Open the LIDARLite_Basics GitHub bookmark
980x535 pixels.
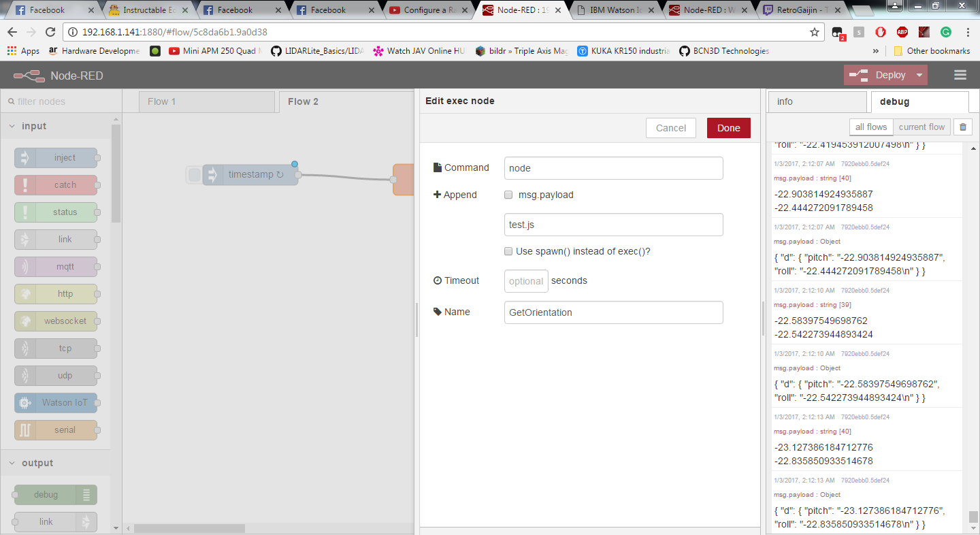(x=316, y=51)
